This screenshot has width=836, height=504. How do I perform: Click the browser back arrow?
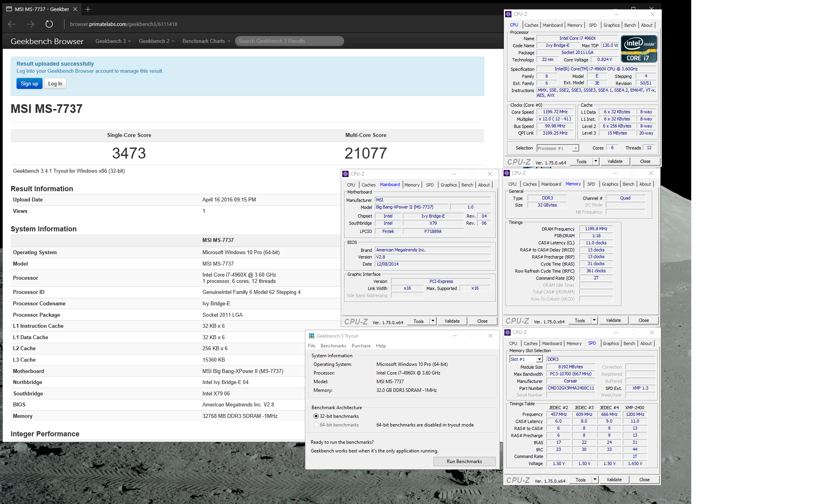click(x=12, y=24)
